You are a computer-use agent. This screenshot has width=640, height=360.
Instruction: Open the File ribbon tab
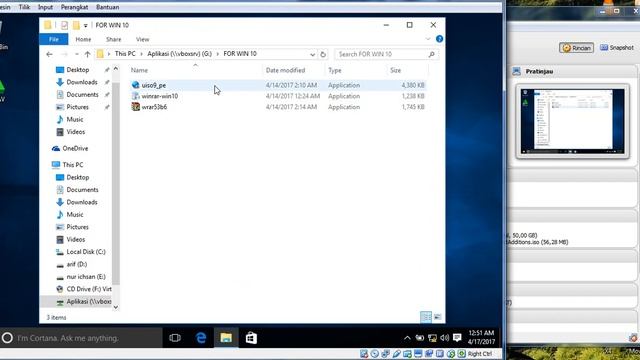[x=54, y=39]
